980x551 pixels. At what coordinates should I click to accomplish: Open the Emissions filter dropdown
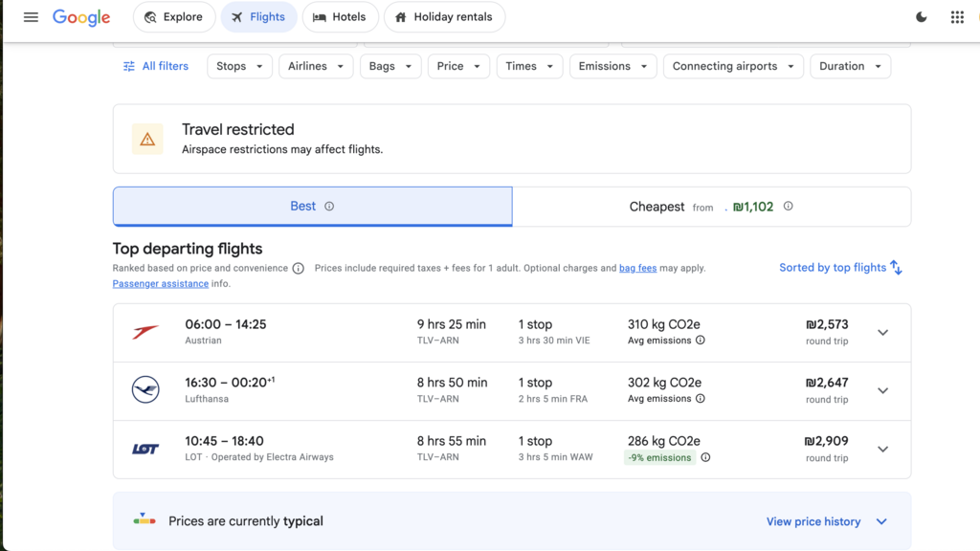(612, 66)
